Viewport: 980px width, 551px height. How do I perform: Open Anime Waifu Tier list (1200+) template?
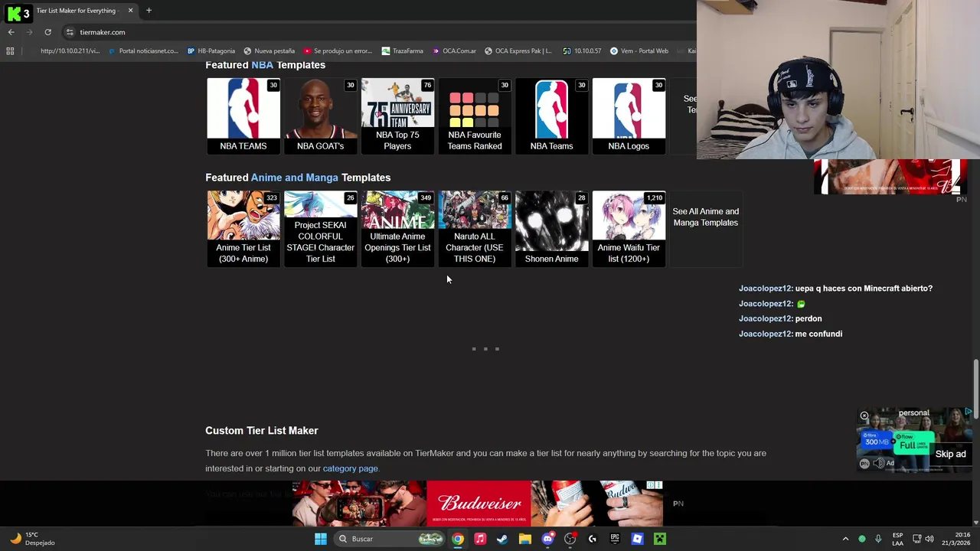629,229
